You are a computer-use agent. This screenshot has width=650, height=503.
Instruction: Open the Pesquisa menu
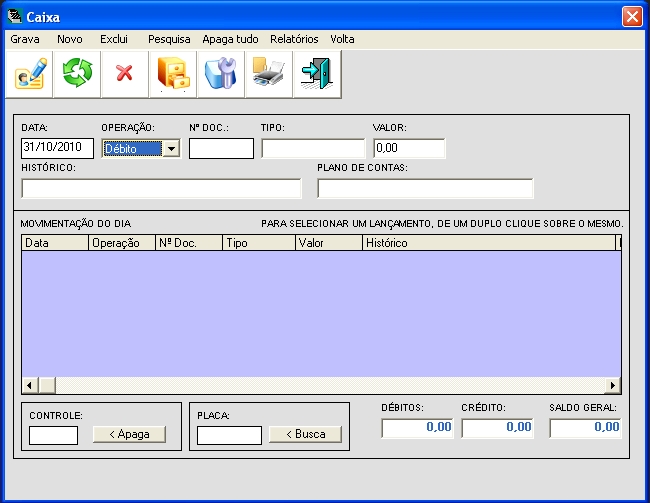pos(169,39)
